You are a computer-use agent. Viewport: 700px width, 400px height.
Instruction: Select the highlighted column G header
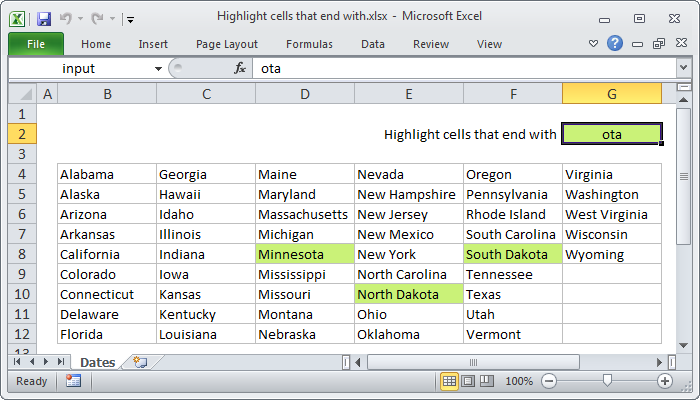coord(612,94)
